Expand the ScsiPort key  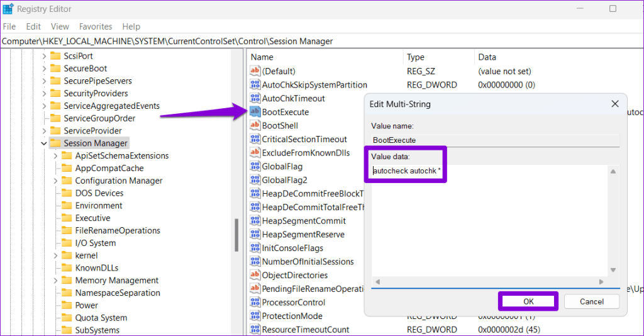tap(44, 56)
